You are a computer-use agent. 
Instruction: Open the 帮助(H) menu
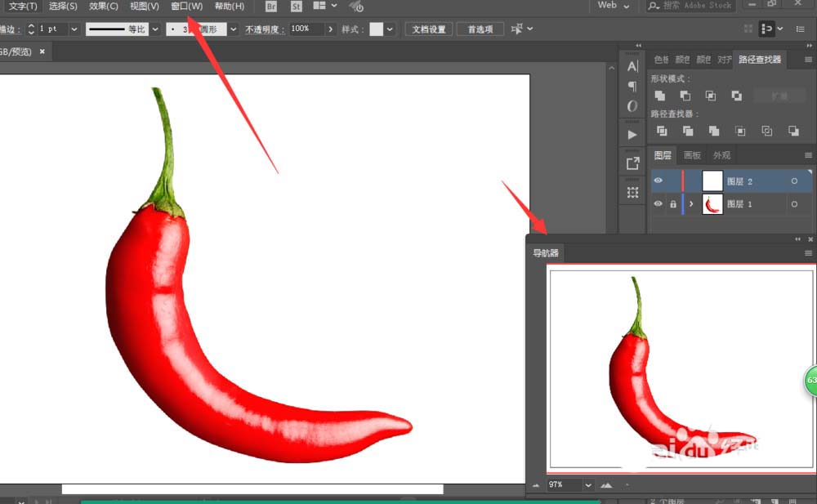pyautogui.click(x=230, y=7)
